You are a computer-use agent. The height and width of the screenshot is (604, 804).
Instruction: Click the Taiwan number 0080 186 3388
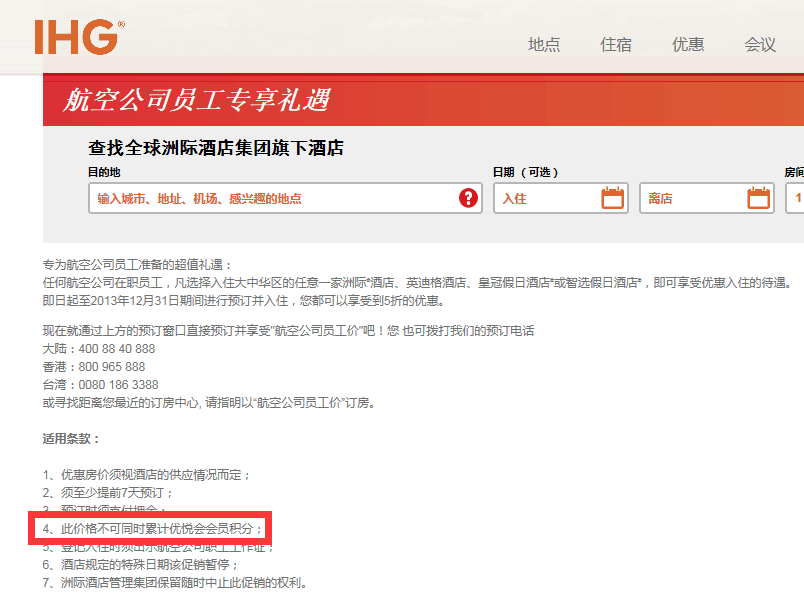118,385
